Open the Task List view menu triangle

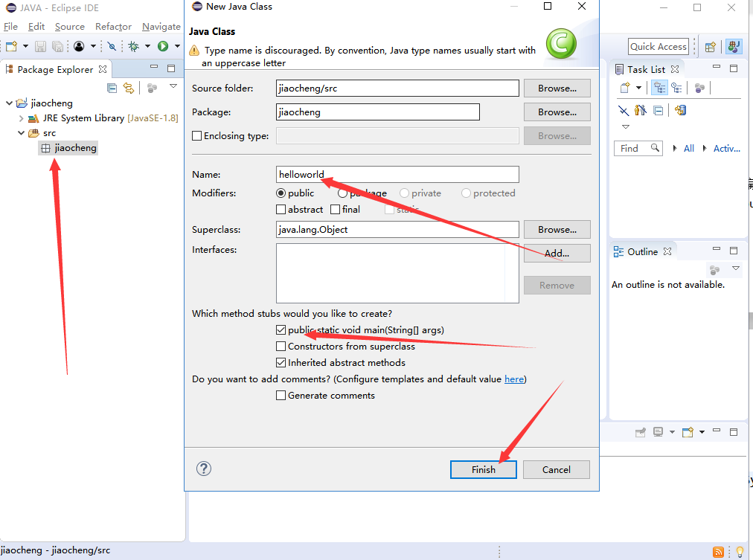tap(626, 127)
